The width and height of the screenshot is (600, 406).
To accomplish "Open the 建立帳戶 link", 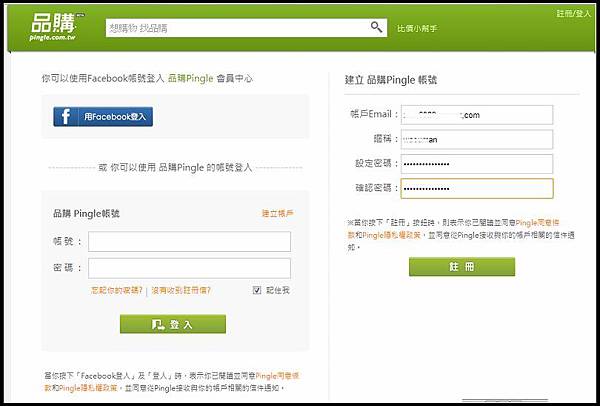I will [278, 214].
